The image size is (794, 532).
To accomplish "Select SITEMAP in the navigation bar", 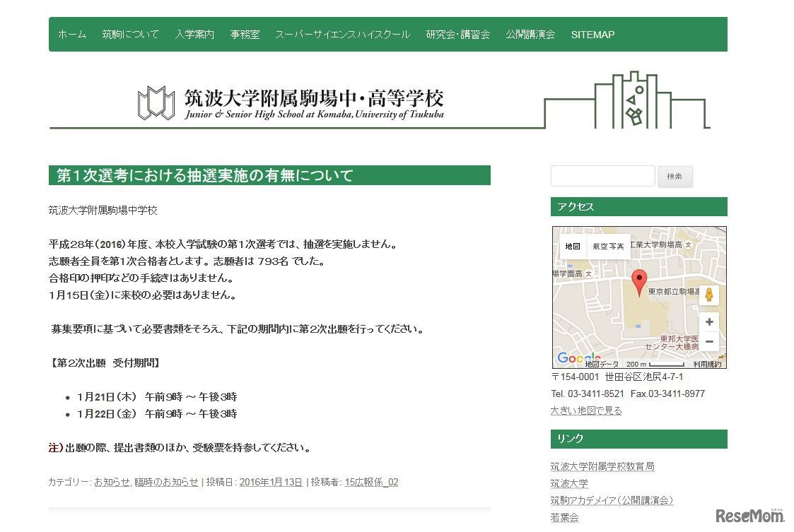I will [592, 34].
